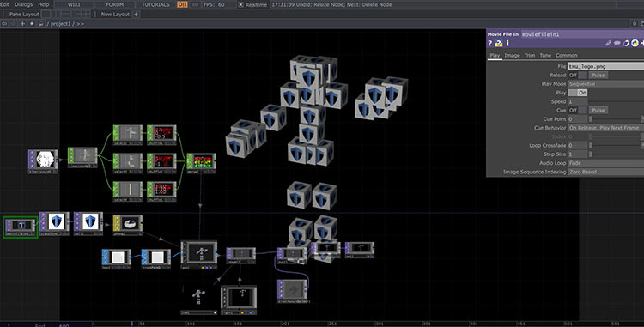Image resolution: width=644 pixels, height=327 pixels.
Task: Switch to the Play tab
Action: [495, 55]
